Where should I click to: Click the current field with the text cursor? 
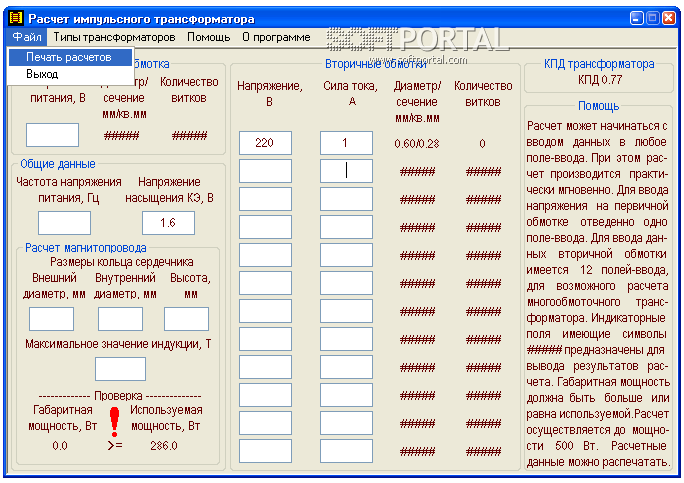[346, 171]
